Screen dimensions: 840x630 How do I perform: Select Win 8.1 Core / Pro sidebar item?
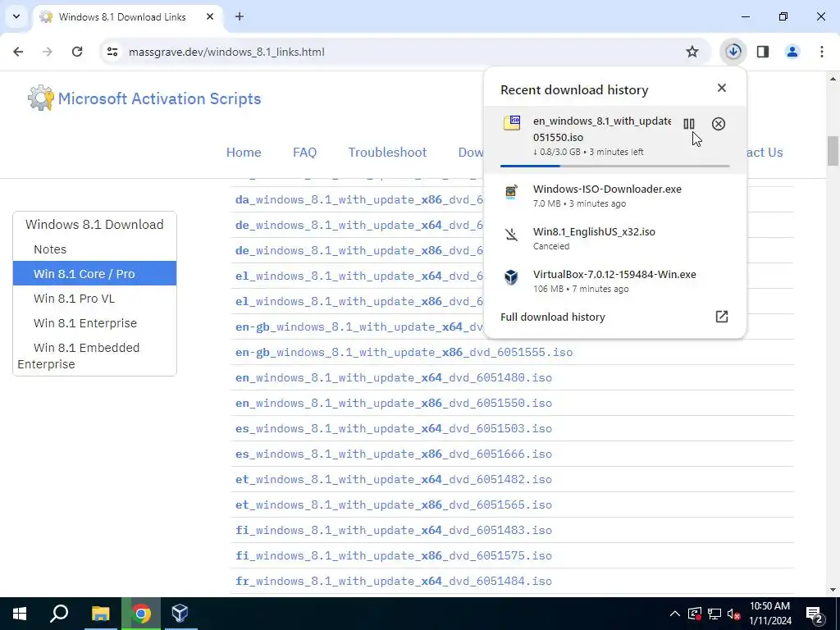coord(94,273)
